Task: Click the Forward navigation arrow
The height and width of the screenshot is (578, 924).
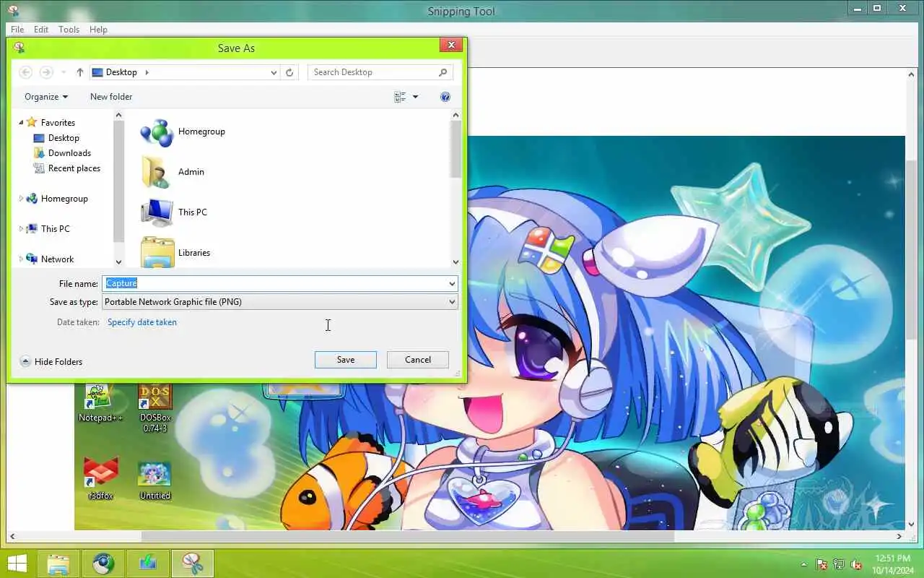Action: coord(46,72)
